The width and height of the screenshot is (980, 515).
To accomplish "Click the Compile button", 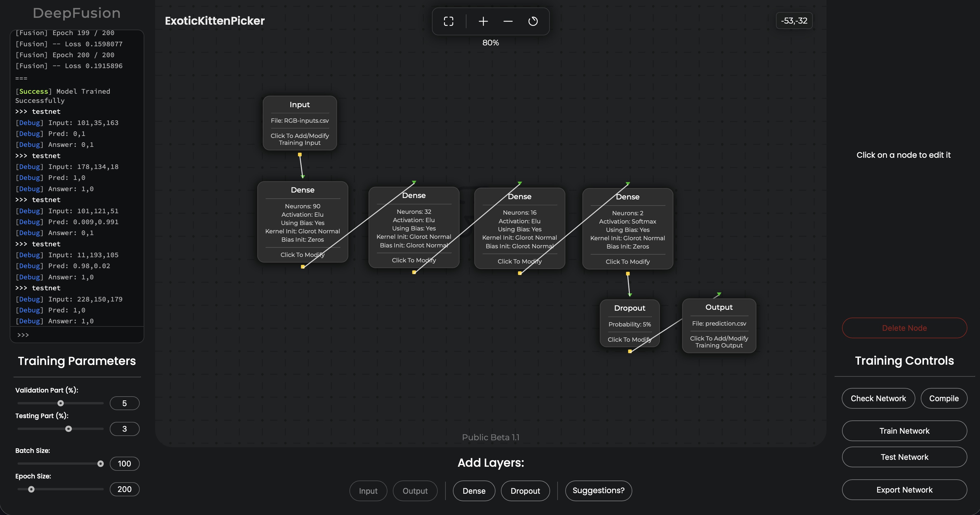I will [944, 398].
